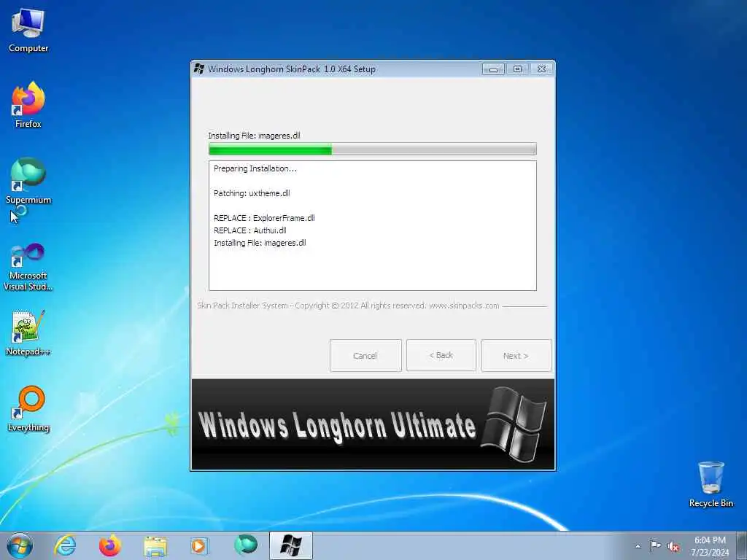
Task: Click the muted volume tray icon
Action: coord(673,546)
